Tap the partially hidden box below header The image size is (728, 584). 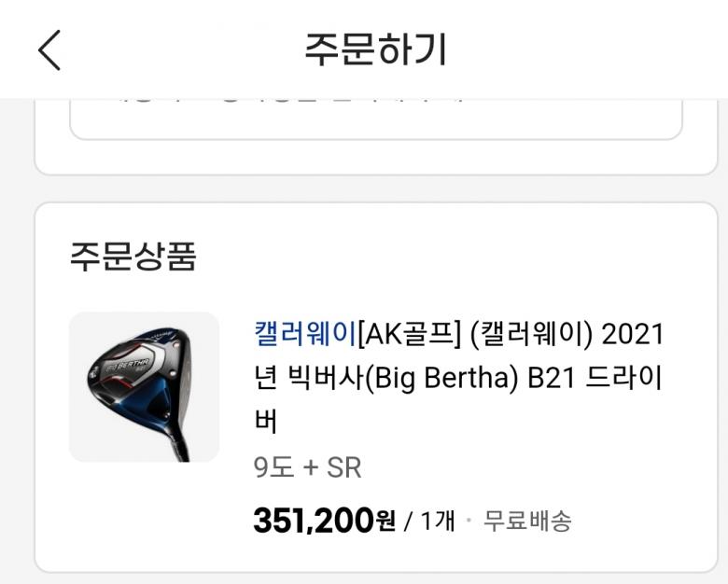point(375,118)
